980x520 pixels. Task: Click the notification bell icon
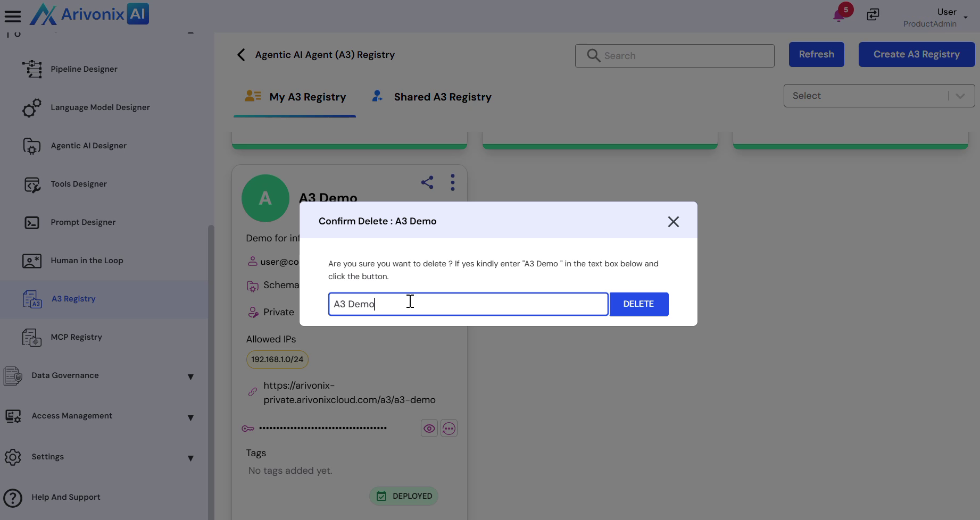click(839, 15)
